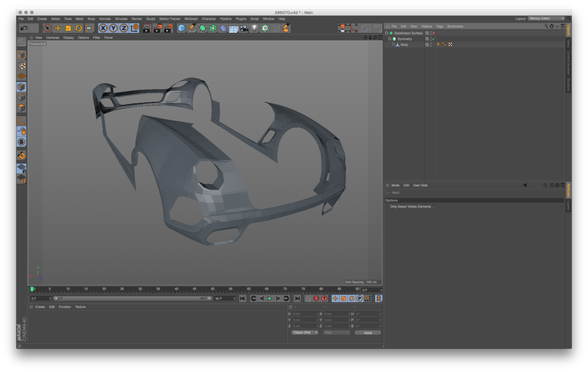Select Polygons mode cube icon
The width and height of the screenshot is (588, 372).
pyautogui.click(x=22, y=108)
